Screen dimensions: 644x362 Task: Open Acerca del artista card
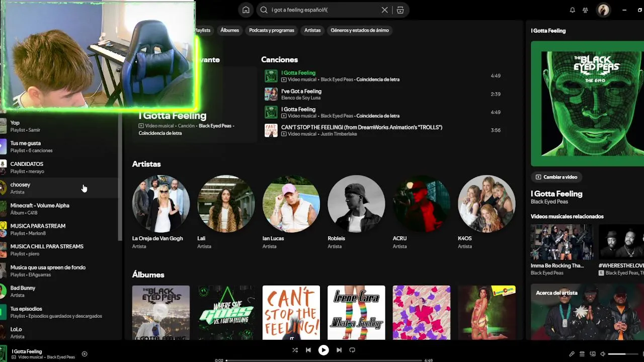click(x=587, y=312)
